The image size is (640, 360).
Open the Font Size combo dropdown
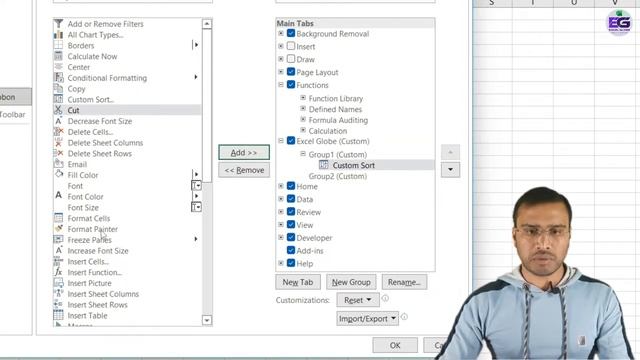[x=196, y=207]
